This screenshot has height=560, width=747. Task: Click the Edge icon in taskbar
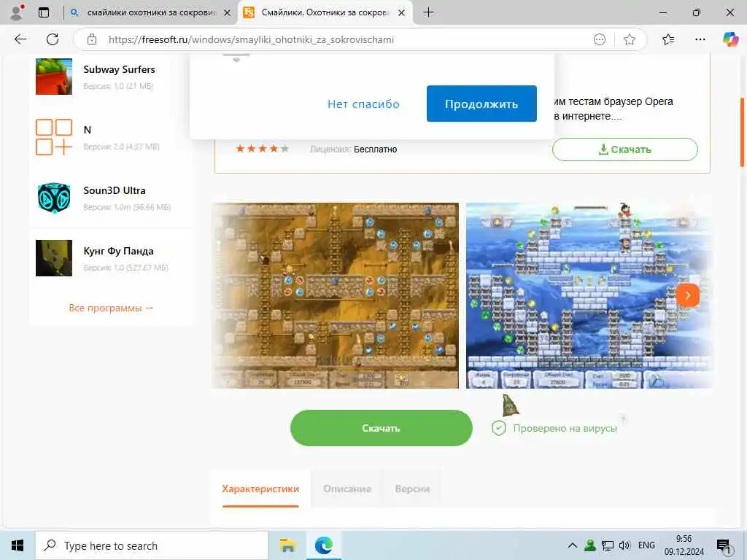coord(324,545)
